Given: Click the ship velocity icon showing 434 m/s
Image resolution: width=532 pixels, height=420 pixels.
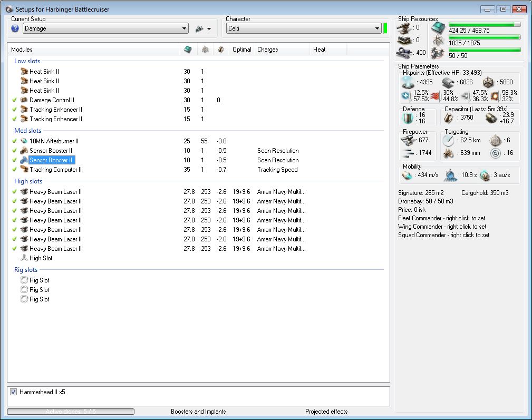Looking at the screenshot, I should [x=407, y=175].
